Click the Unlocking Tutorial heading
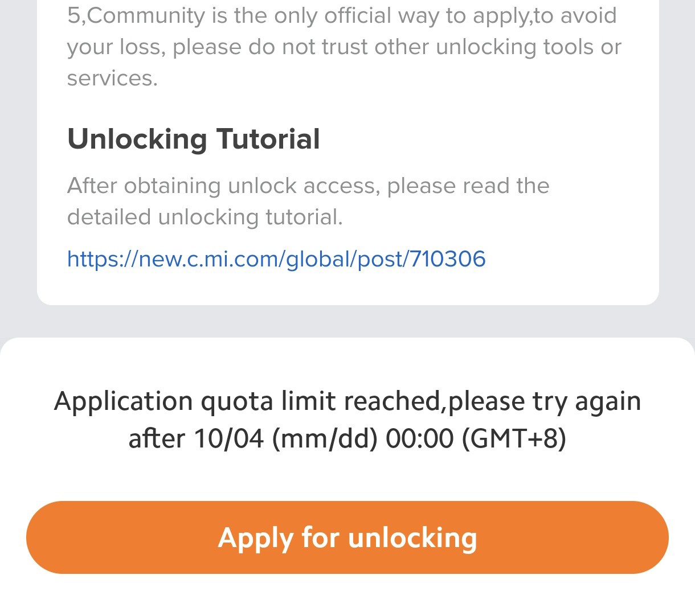695x616 pixels. 194,139
